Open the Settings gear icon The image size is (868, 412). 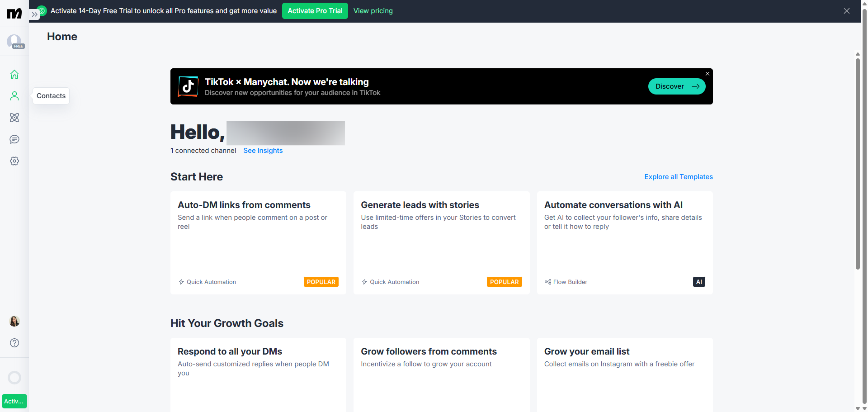tap(14, 161)
